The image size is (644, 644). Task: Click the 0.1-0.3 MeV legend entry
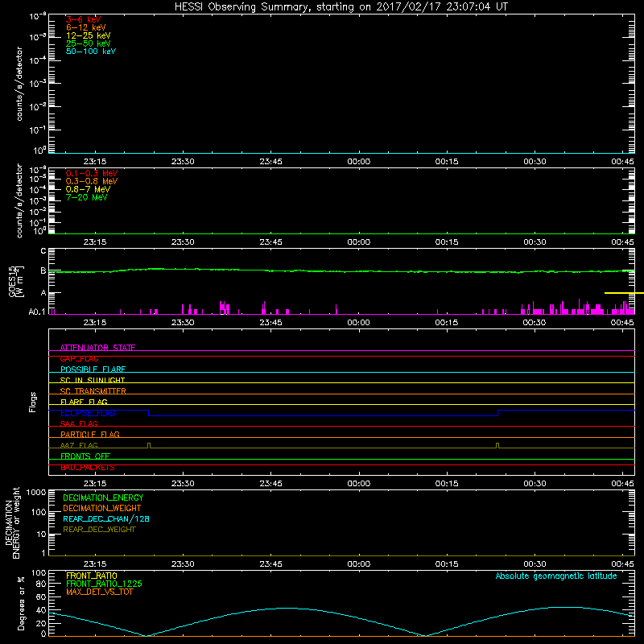[92, 173]
